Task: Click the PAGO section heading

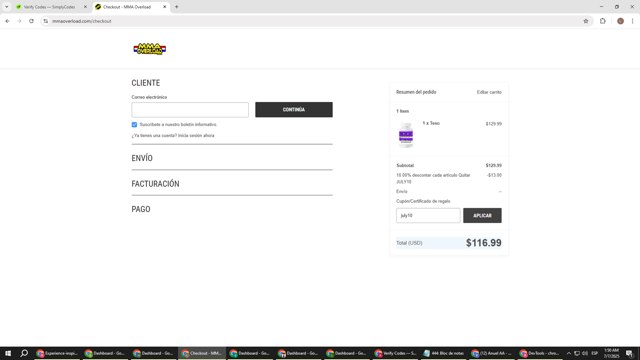Action: click(141, 209)
